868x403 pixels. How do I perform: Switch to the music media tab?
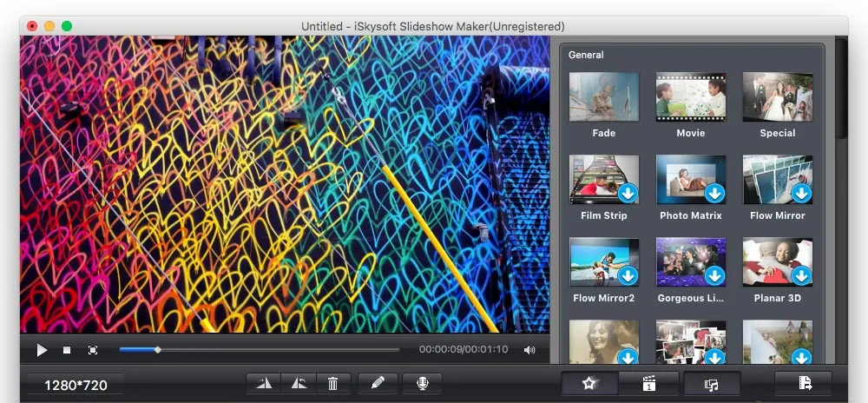coord(712,383)
